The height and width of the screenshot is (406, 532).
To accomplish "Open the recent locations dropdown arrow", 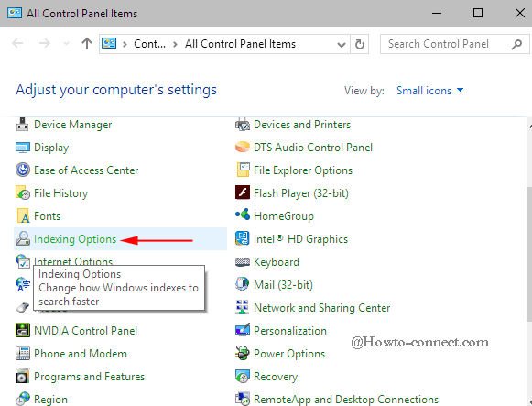I will (x=67, y=44).
